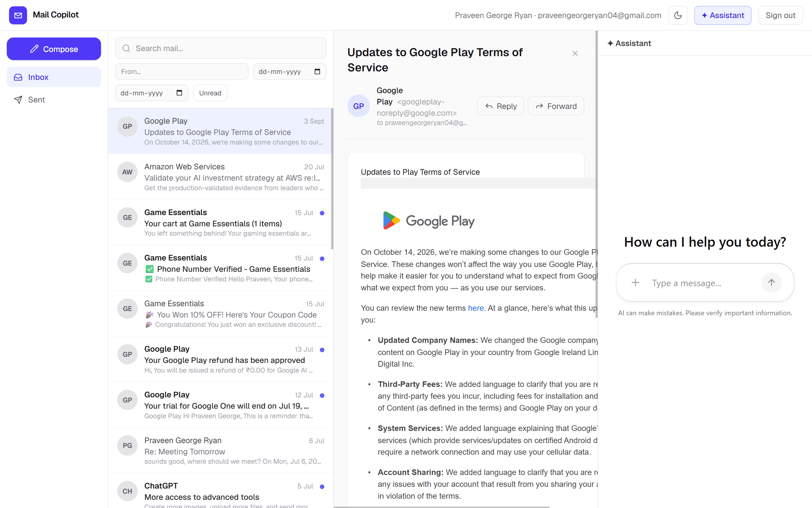Click the 'Updates to Play Terms of Service' heading
812x508 pixels.
point(420,172)
